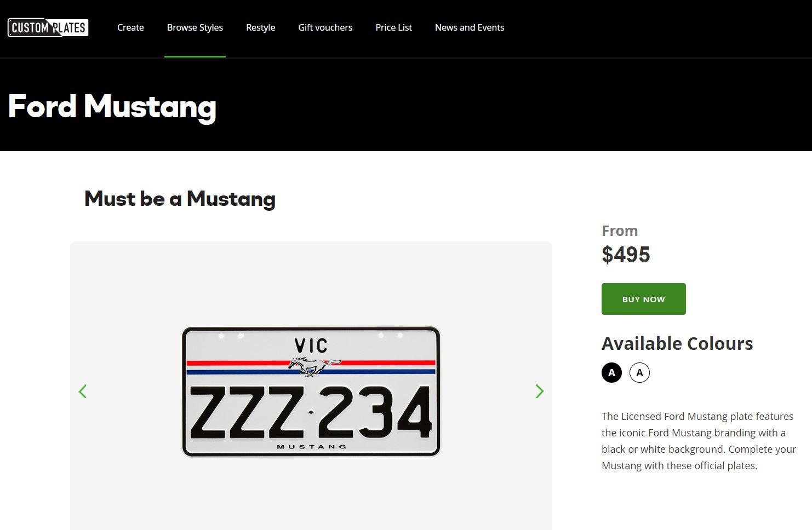Select the black plate colour swatch

pos(611,373)
